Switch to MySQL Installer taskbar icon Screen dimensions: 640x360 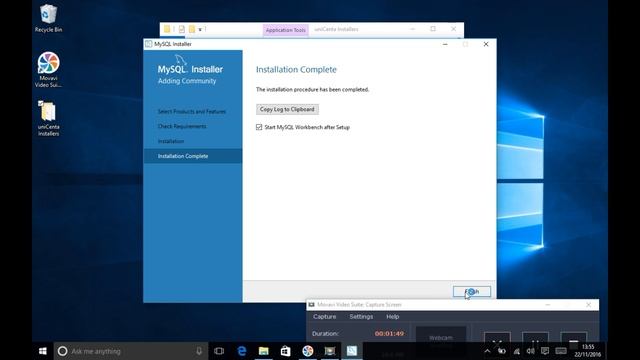(x=352, y=351)
